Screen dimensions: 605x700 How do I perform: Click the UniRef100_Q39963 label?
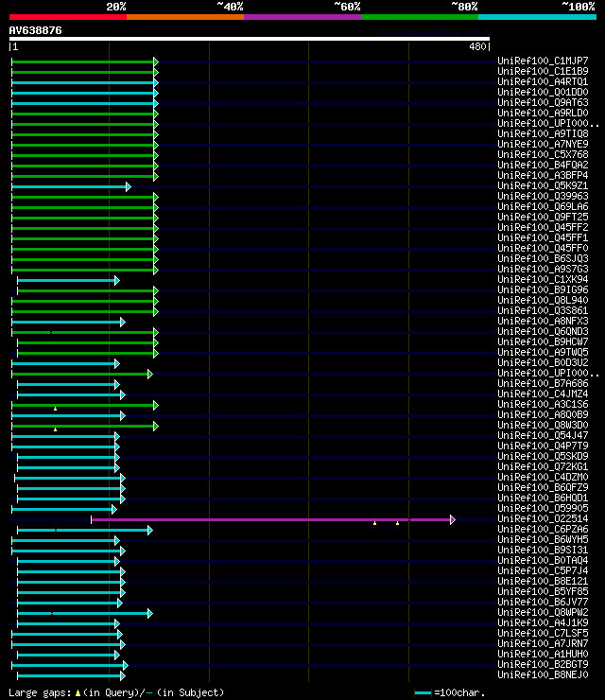point(543,196)
